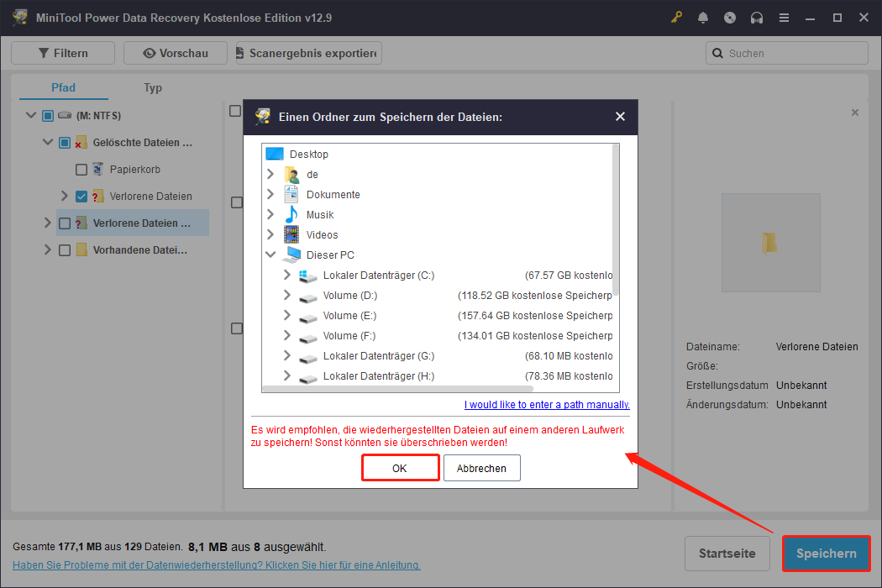Open the notifications bell icon
This screenshot has width=882, height=588.
point(702,18)
